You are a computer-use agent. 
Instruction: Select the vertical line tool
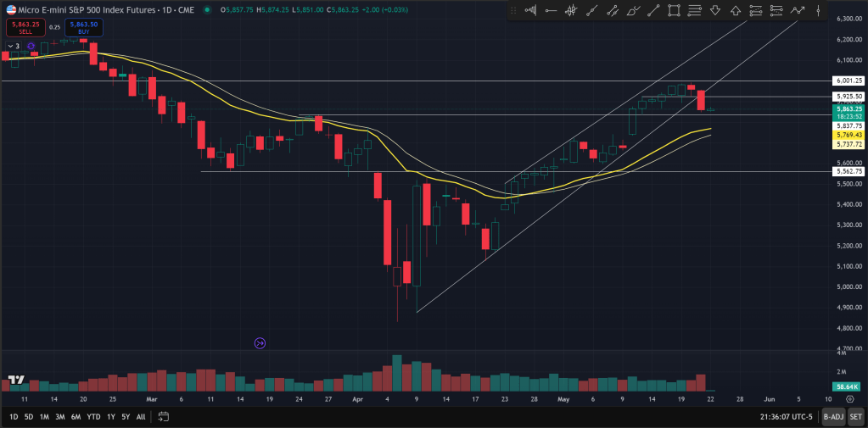(817, 10)
